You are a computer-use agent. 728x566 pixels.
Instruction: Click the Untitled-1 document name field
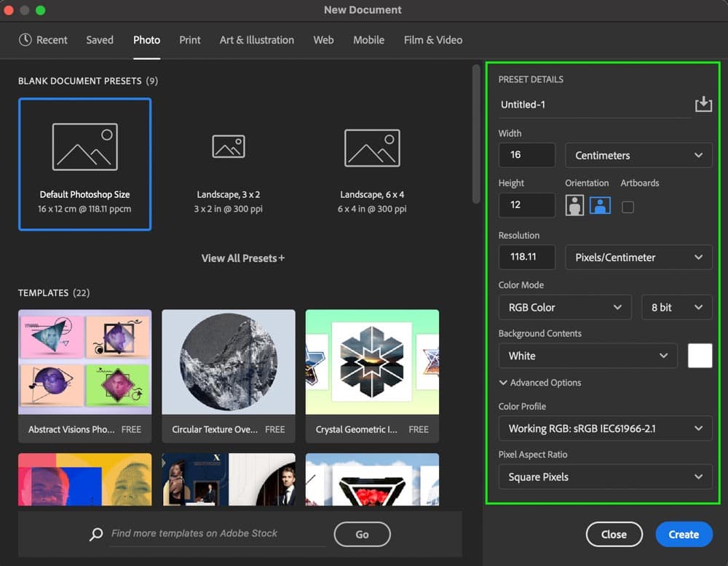pyautogui.click(x=596, y=105)
